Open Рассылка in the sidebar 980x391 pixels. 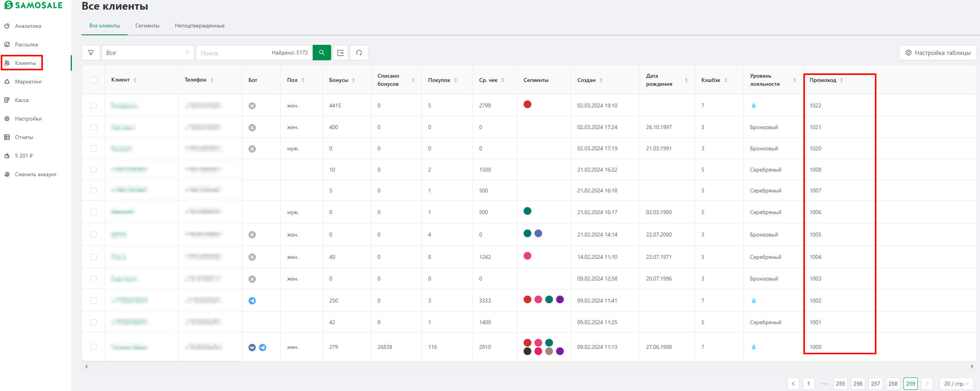pyautogui.click(x=26, y=44)
